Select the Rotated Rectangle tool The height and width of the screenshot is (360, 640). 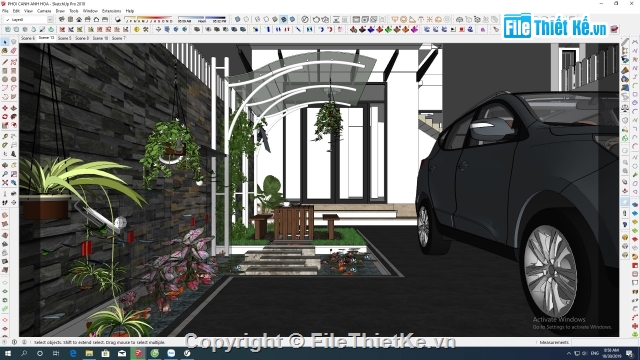point(13,71)
